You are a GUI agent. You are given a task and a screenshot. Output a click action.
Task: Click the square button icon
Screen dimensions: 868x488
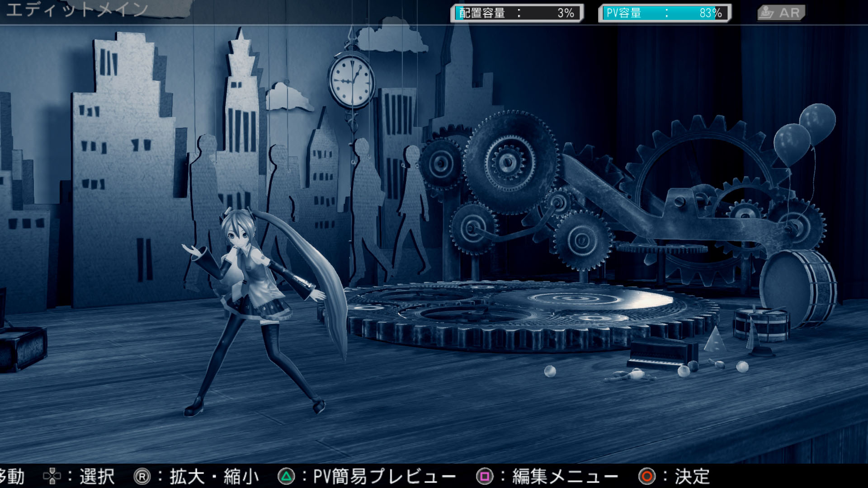(485, 476)
